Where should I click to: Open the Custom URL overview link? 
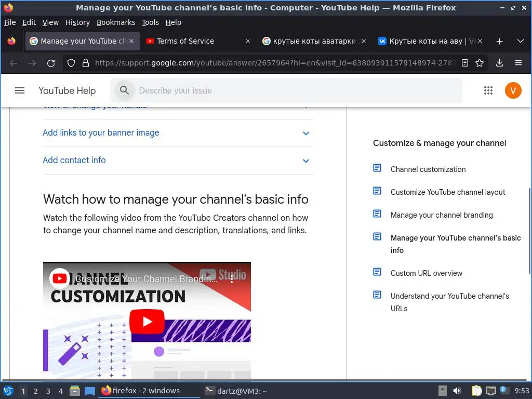[x=426, y=273]
